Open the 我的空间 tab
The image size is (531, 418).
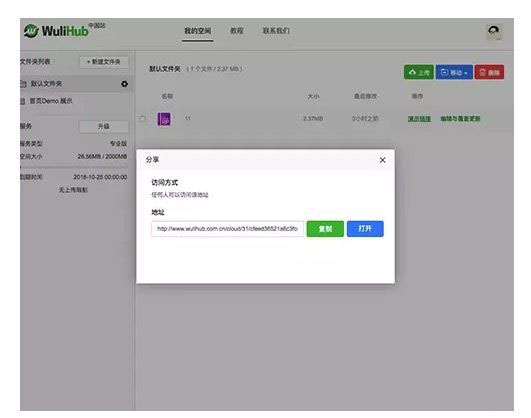coord(198,31)
